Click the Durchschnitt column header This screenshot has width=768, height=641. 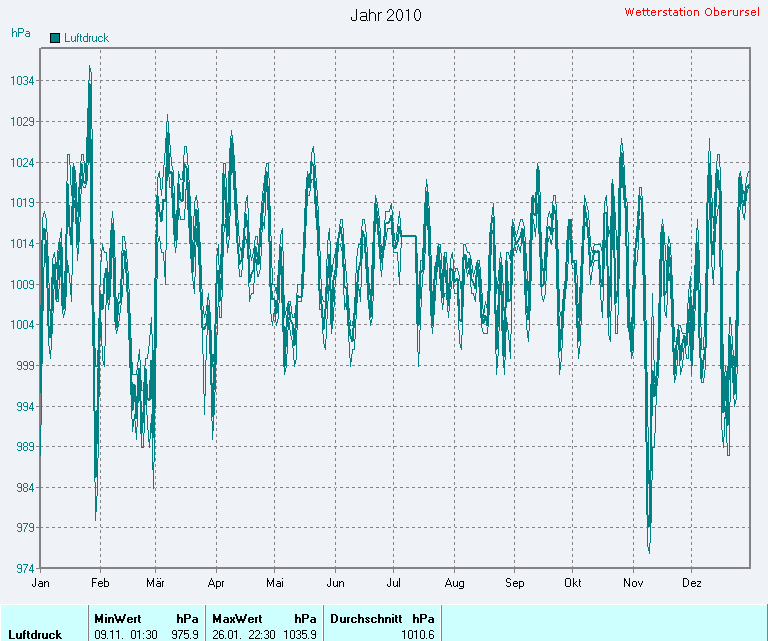pyautogui.click(x=366, y=619)
